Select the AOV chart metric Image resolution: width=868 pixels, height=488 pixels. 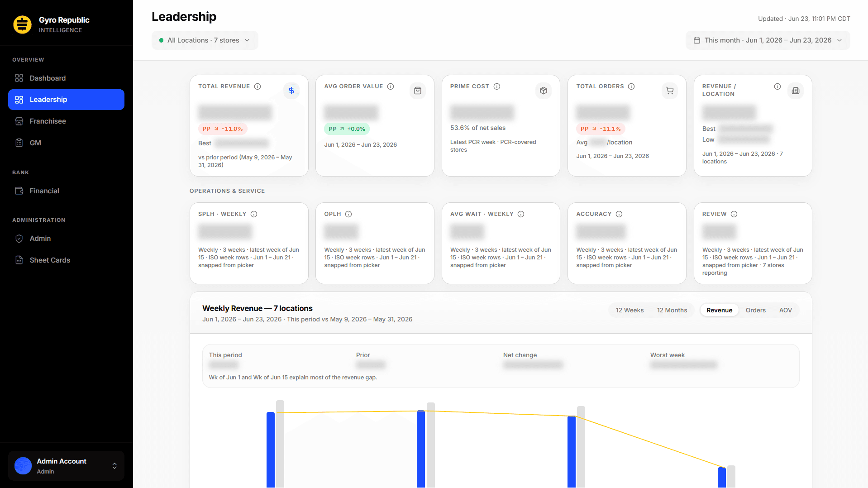coord(785,310)
